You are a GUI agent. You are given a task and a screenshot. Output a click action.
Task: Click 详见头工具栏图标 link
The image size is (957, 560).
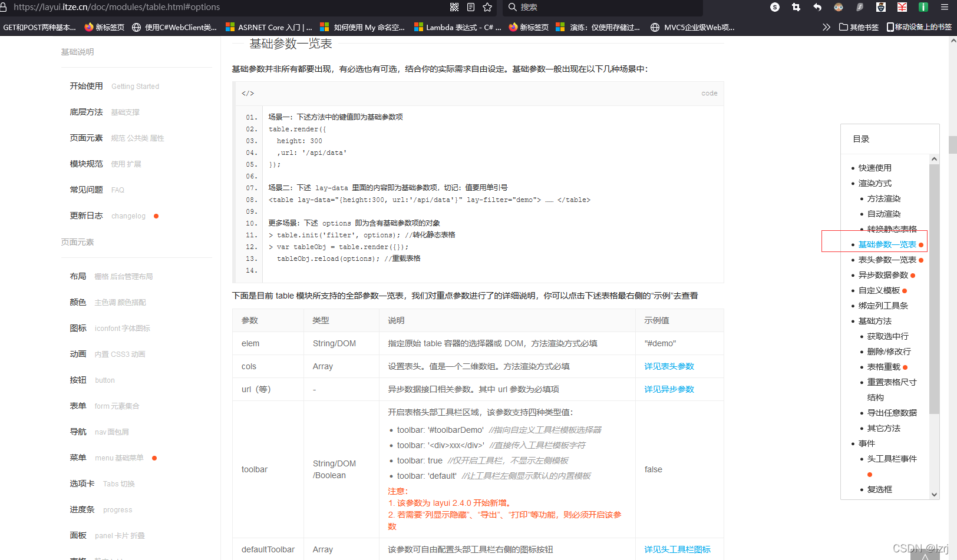tap(677, 549)
